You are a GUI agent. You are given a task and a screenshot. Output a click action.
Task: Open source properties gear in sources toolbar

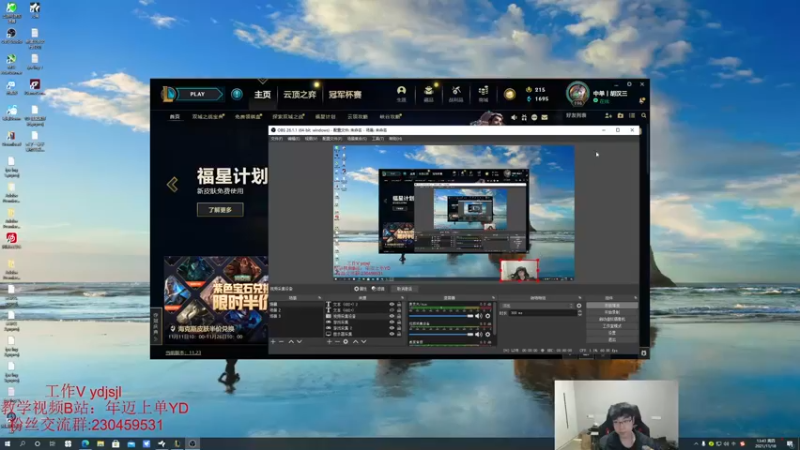point(345,341)
